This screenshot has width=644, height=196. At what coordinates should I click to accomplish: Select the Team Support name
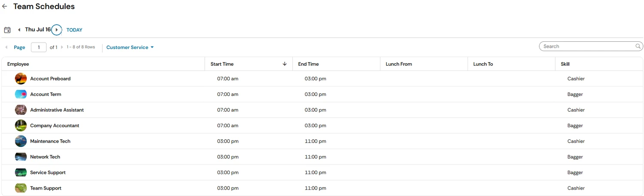[x=46, y=188]
